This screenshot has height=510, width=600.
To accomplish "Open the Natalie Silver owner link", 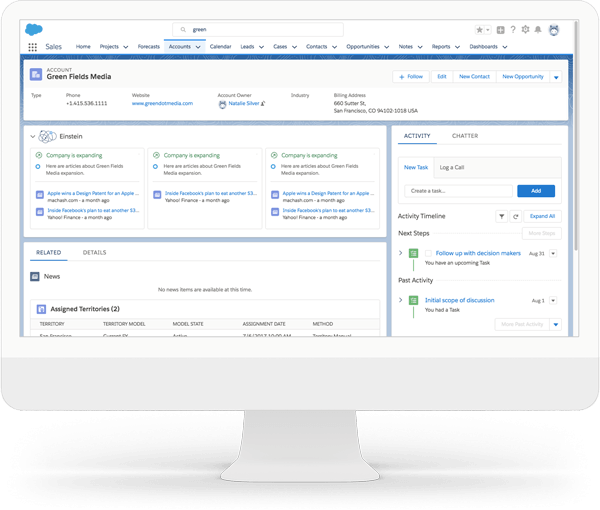I will (244, 103).
